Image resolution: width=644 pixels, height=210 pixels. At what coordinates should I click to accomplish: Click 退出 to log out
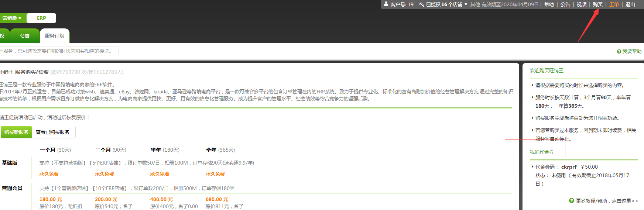tap(630, 4)
